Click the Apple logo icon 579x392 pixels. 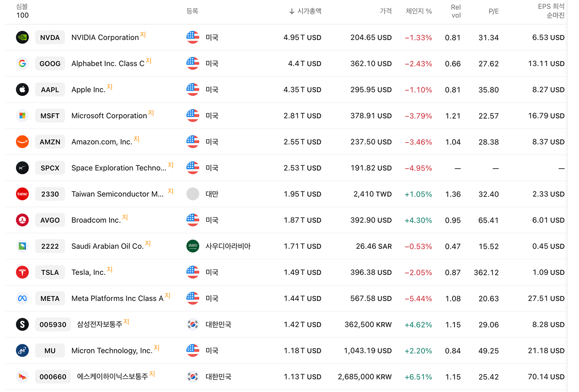[22, 90]
